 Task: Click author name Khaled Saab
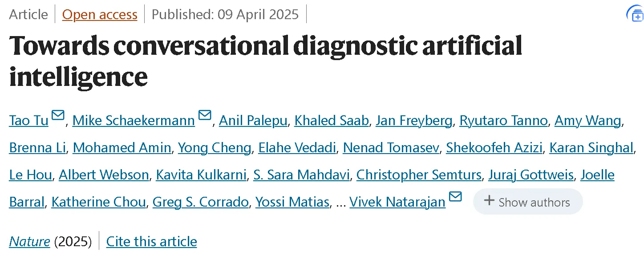point(331,121)
